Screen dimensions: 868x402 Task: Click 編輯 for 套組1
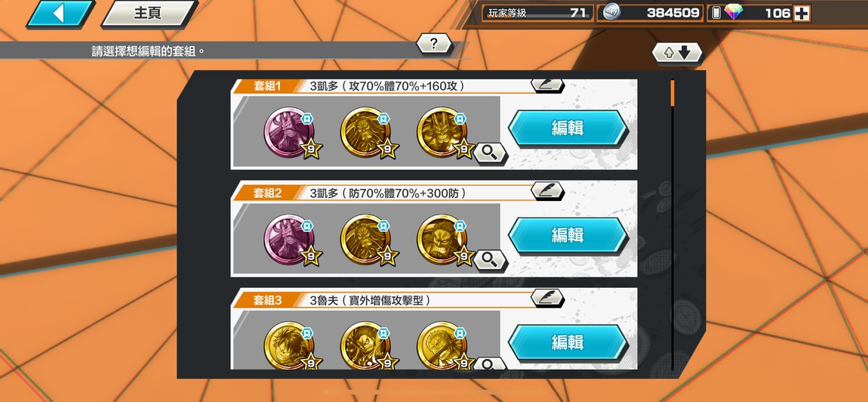point(568,128)
